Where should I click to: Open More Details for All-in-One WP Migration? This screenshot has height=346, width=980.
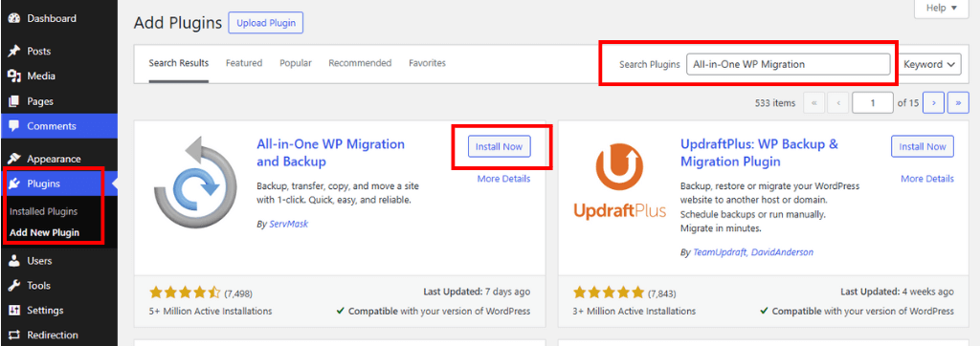coord(503,179)
